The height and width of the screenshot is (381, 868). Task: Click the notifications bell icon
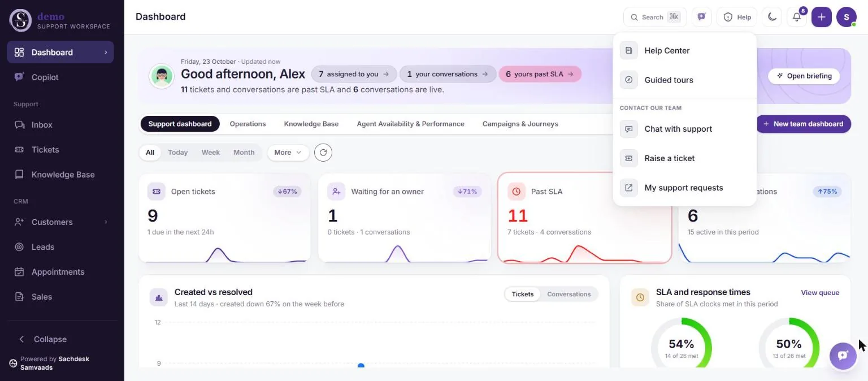[797, 17]
